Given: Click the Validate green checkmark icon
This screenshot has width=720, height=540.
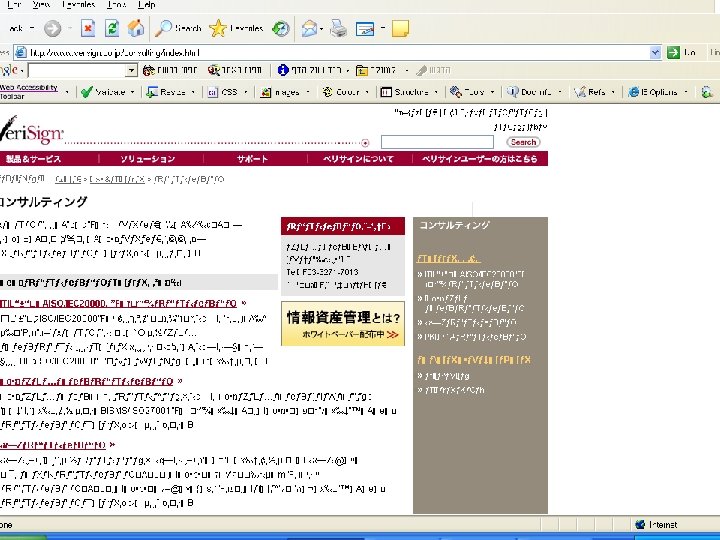Looking at the screenshot, I should 86,92.
